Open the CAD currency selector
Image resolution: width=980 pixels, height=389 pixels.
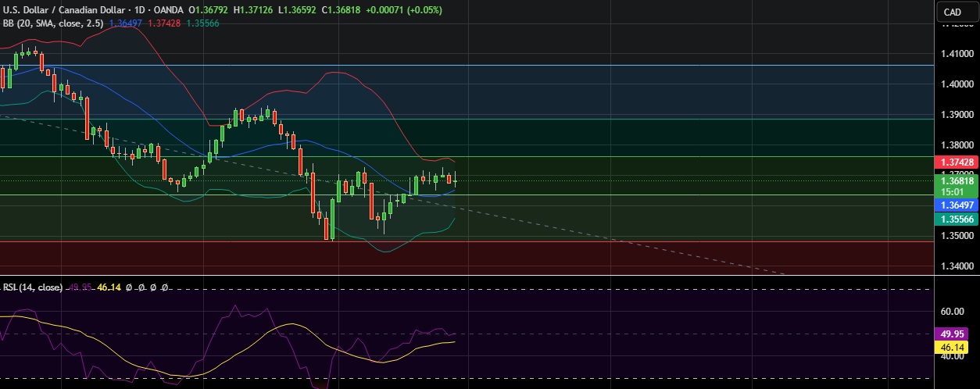[952, 12]
